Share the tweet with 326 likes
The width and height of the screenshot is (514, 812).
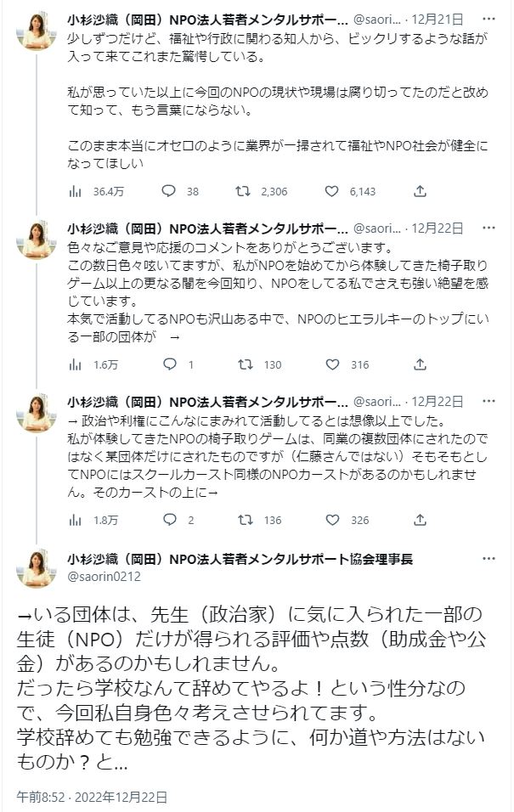click(x=420, y=520)
